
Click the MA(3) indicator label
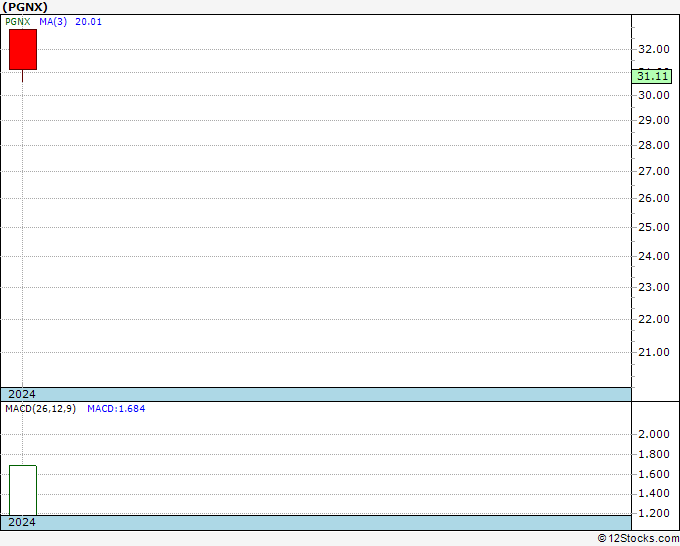(x=53, y=22)
